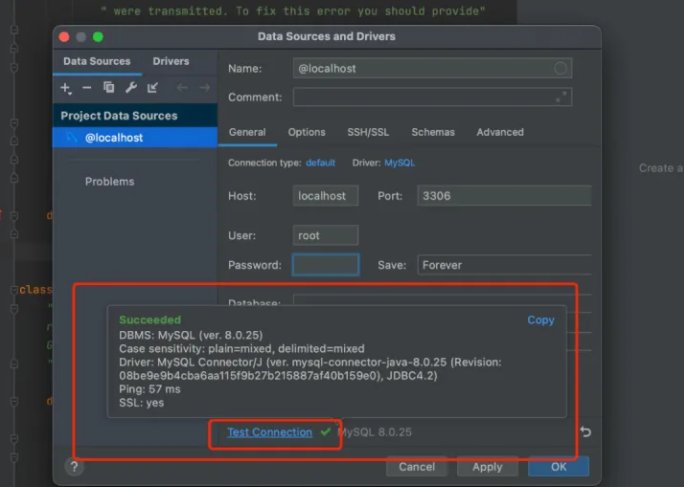Click color circle icon in Name field
Screen dimensions: 684x487
560,68
